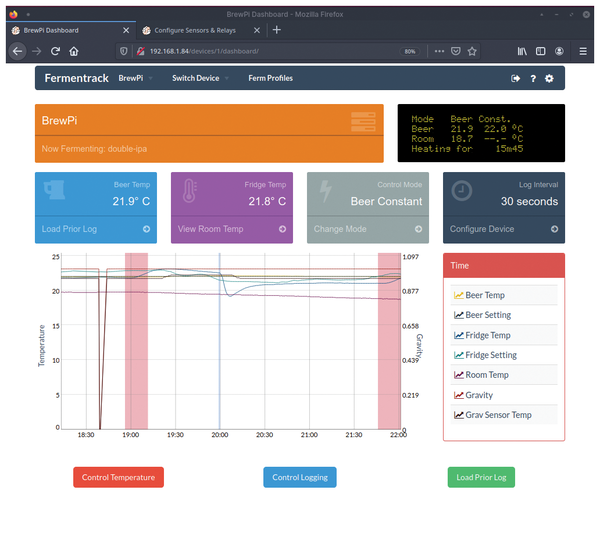The height and width of the screenshot is (540, 600).
Task: Click the server icon on BrewPi banner
Action: pyautogui.click(x=364, y=122)
